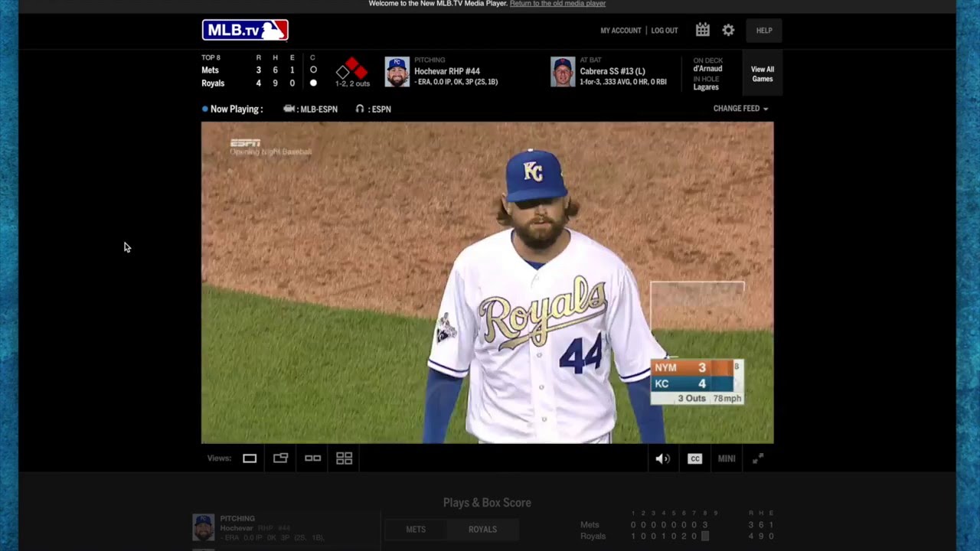Open the CHANGE FEED dropdown
The height and width of the screenshot is (551, 980).
740,109
